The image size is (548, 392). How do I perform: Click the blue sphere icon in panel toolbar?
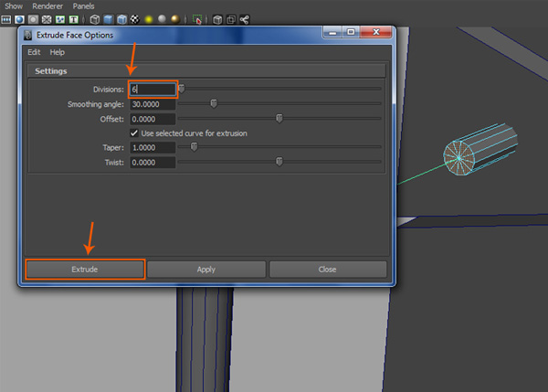(19, 18)
